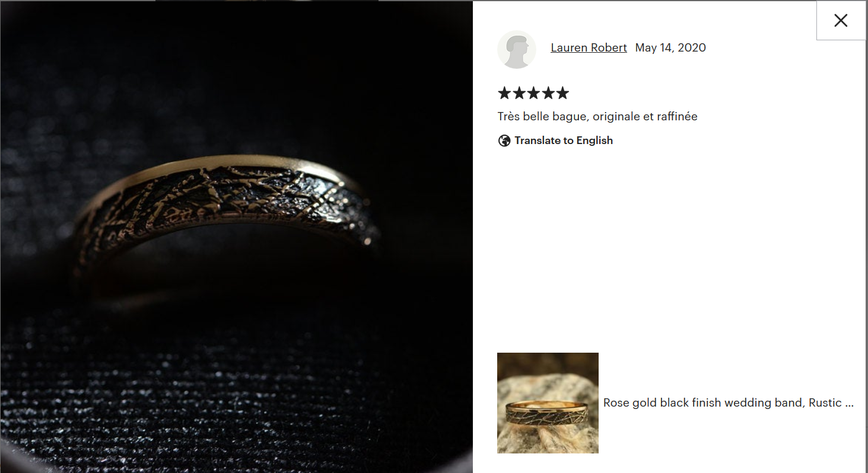
Task: Click the first star in the rating
Action: coord(504,93)
